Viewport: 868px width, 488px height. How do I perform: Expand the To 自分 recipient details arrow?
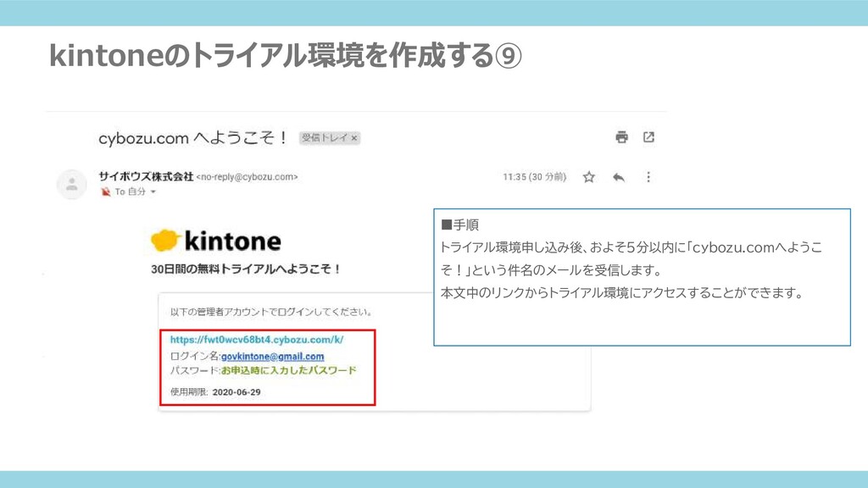click(153, 192)
